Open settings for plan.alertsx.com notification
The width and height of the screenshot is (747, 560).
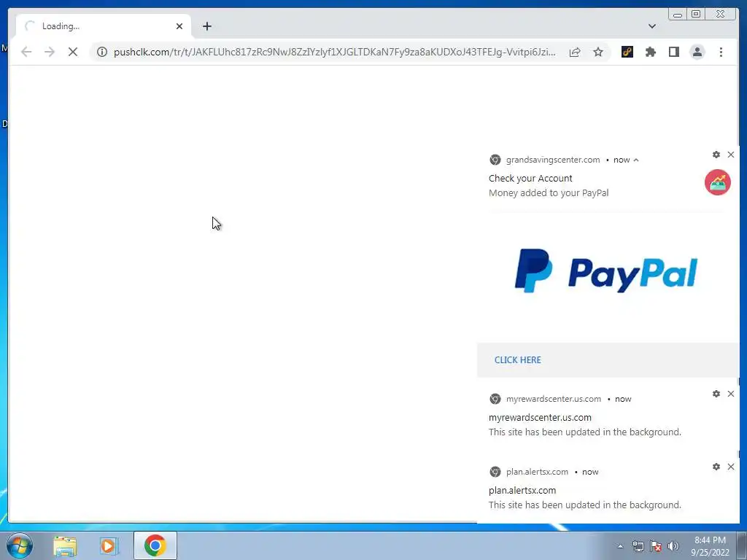(716, 467)
